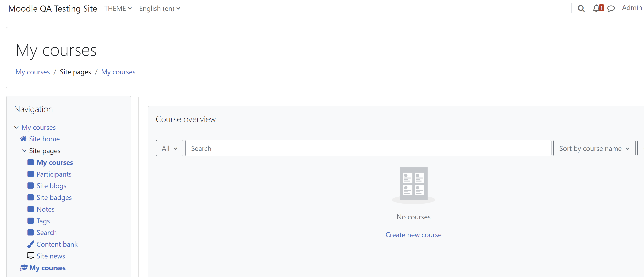Click the forum icon beside Site news
The height and width of the screenshot is (277, 644).
click(30, 256)
